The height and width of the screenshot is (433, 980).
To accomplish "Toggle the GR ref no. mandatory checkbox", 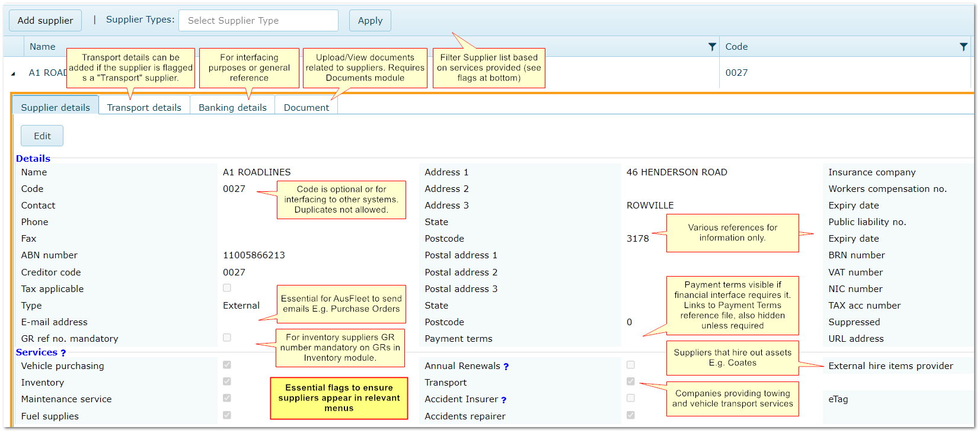I will [227, 338].
